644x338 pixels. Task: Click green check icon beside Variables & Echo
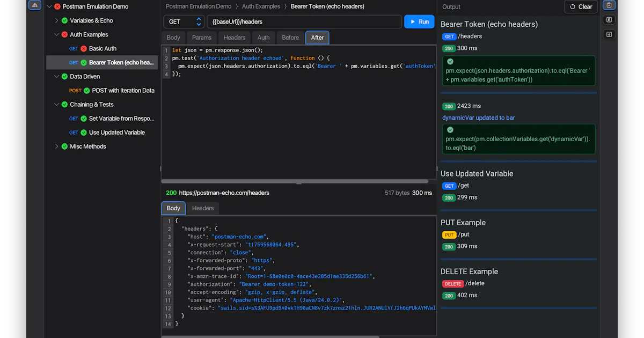tap(64, 20)
